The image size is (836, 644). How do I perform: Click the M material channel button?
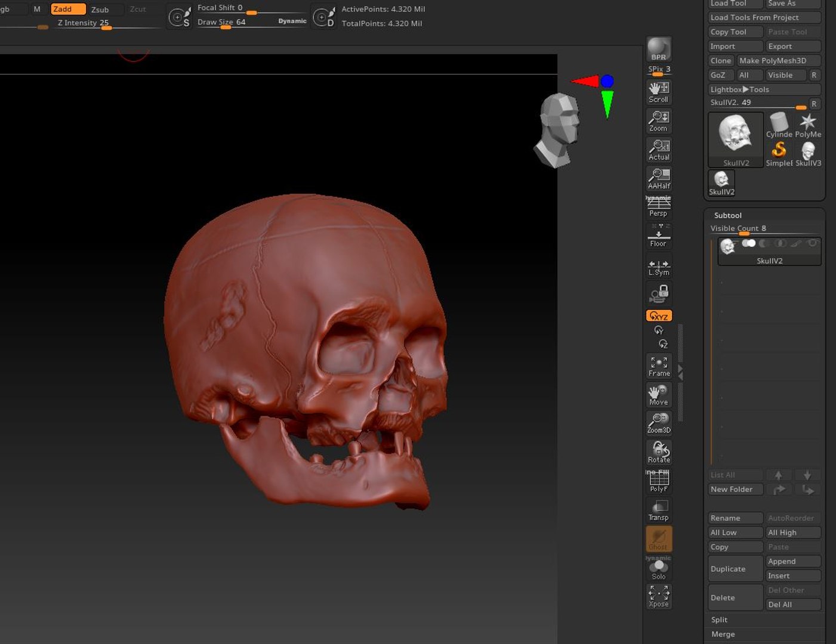(x=37, y=9)
